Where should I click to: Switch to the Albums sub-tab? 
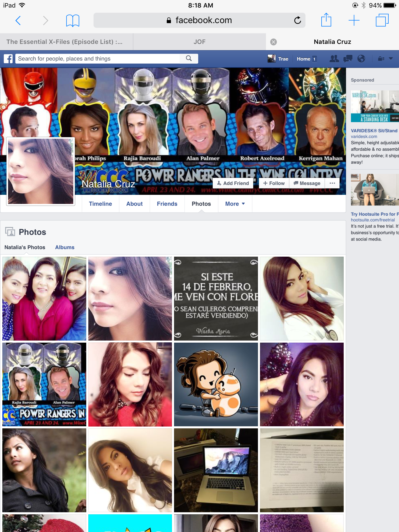click(65, 247)
